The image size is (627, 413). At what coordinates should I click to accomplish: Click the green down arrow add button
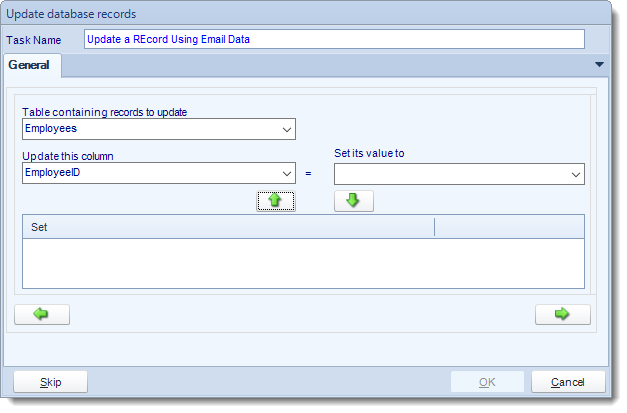[353, 201]
